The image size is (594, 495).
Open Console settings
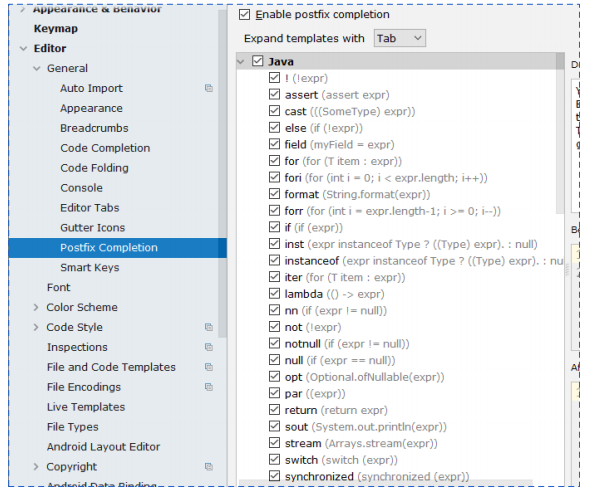click(81, 188)
